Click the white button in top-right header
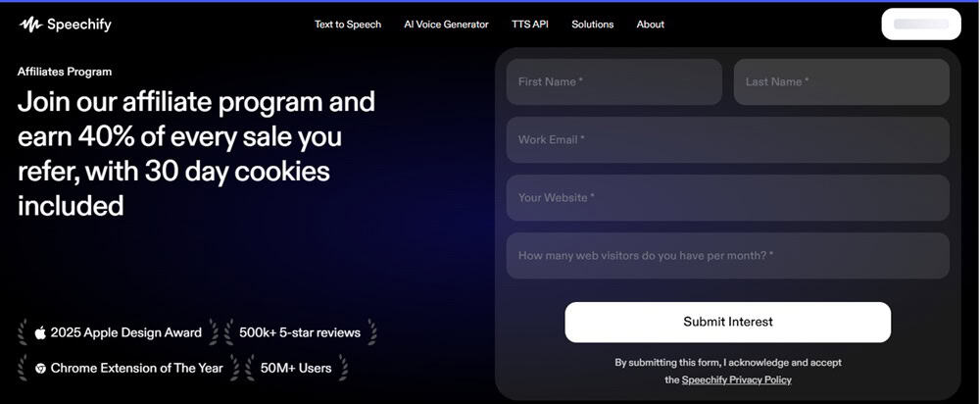Image resolution: width=980 pixels, height=404 pixels. tap(921, 25)
